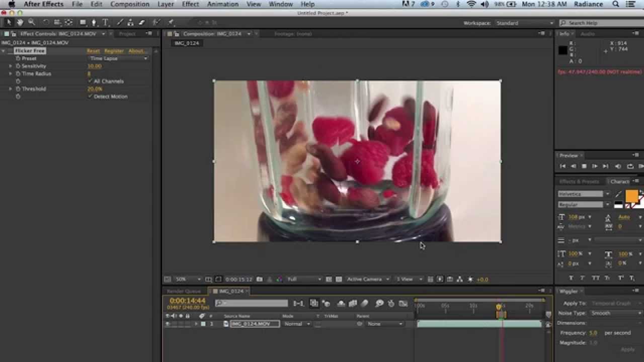Click the Search Help field
Image resolution: width=644 pixels, height=362 pixels.
tap(600, 23)
